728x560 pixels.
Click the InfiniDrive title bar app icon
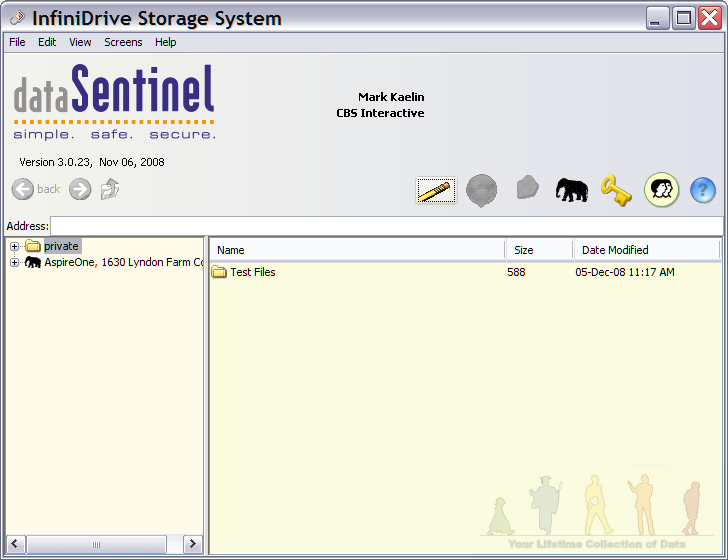click(x=18, y=19)
